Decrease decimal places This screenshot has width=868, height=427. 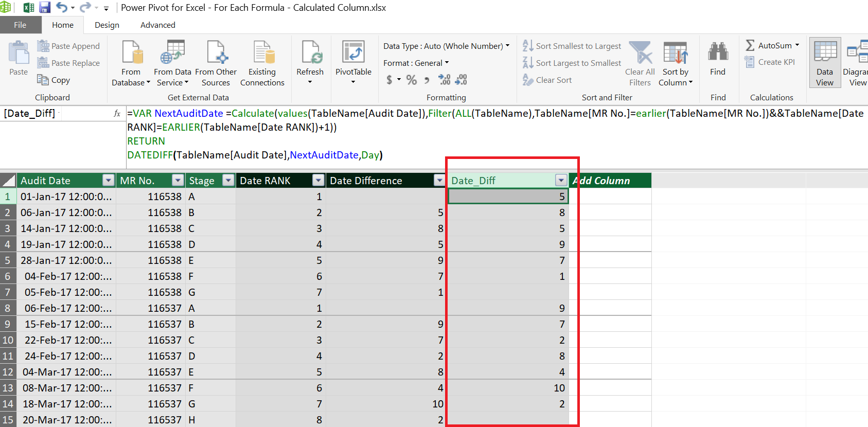point(461,80)
